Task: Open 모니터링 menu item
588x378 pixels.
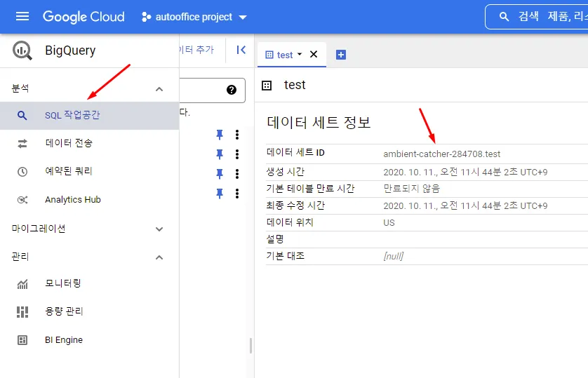Action: (89, 283)
